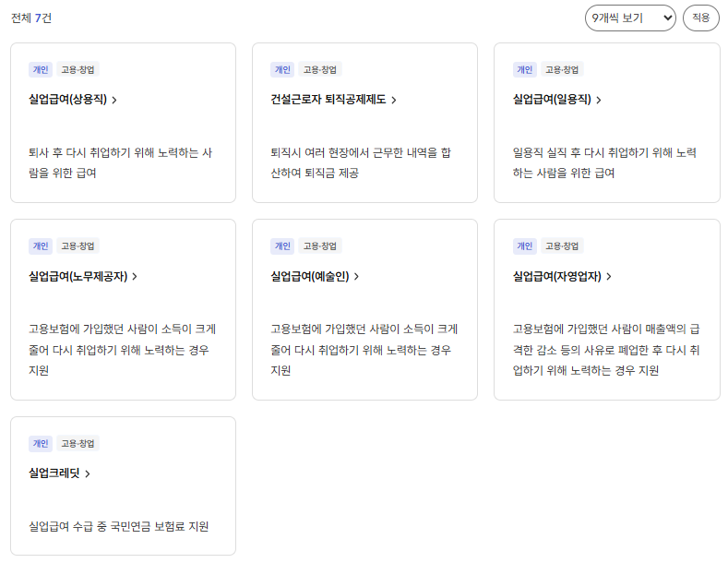This screenshot has height=563, width=728.
Task: Click the 실업크레딧 card description text
Action: click(x=119, y=527)
